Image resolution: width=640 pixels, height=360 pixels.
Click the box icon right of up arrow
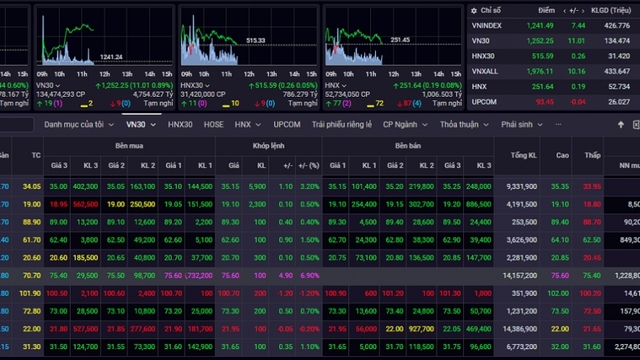(x=636, y=124)
